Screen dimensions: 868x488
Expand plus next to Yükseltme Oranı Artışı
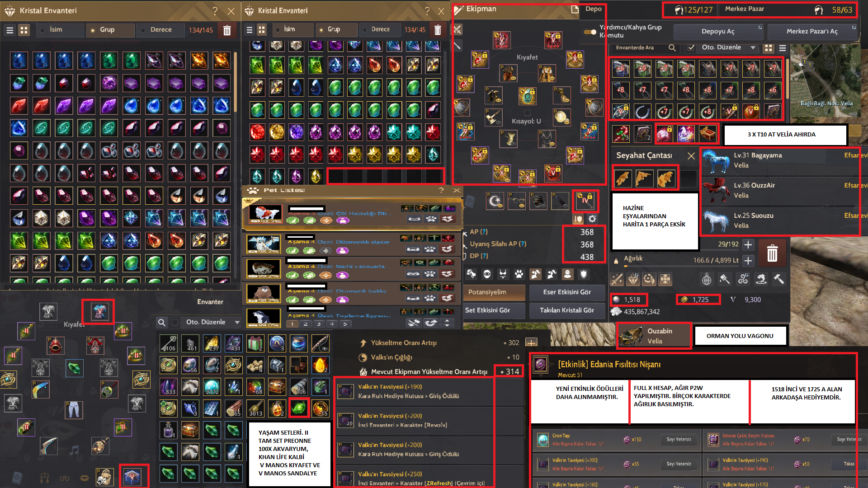(x=531, y=343)
